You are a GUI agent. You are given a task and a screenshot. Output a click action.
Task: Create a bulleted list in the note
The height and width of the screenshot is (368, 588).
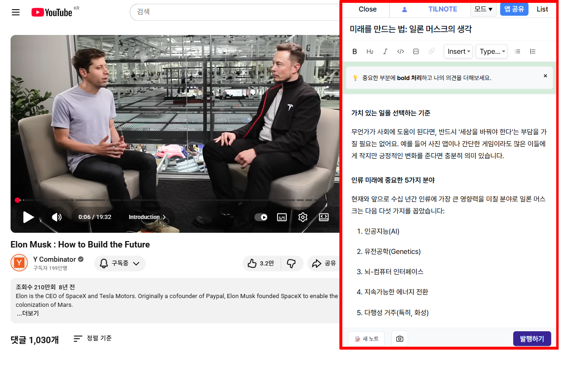[517, 52]
